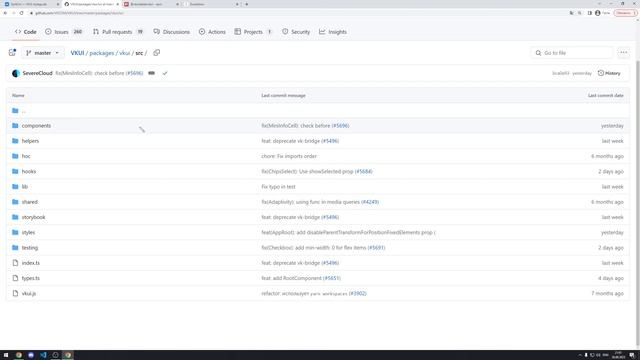Go to parent directory row

[318, 111]
